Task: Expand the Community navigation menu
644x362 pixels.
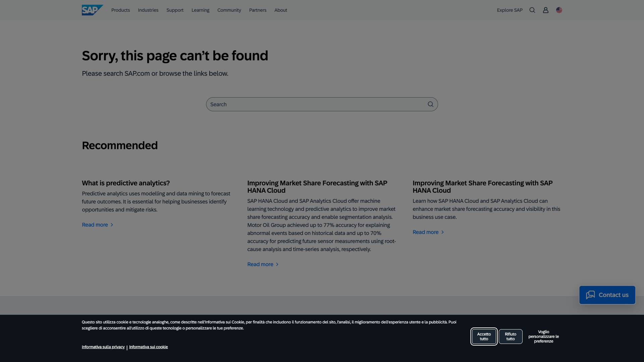Action: [229, 10]
